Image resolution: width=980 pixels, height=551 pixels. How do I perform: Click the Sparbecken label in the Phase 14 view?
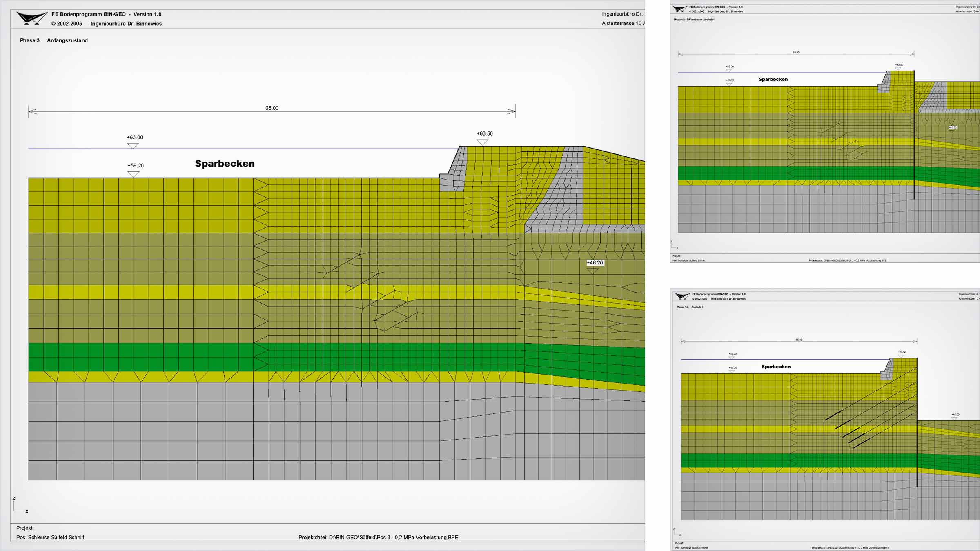tap(776, 367)
